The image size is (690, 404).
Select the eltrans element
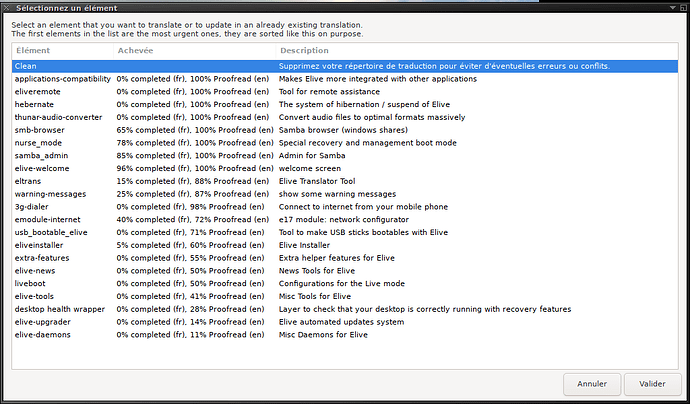pos(28,181)
